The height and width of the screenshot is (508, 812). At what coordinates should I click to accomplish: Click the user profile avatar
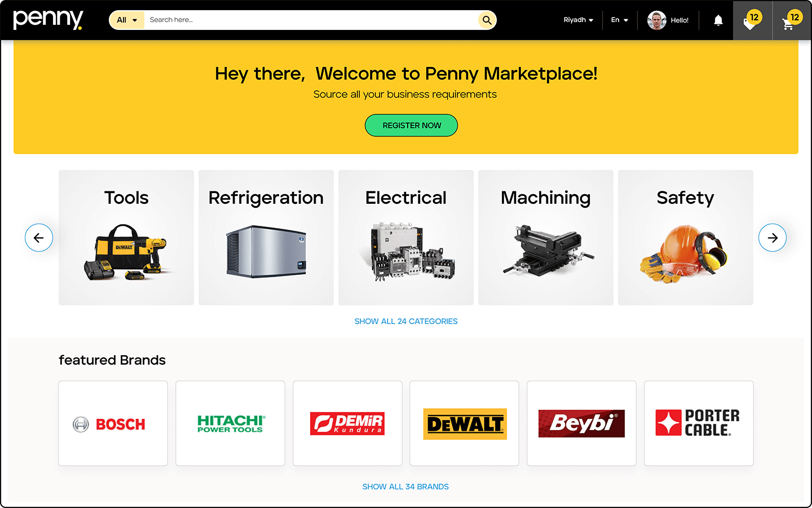[656, 20]
